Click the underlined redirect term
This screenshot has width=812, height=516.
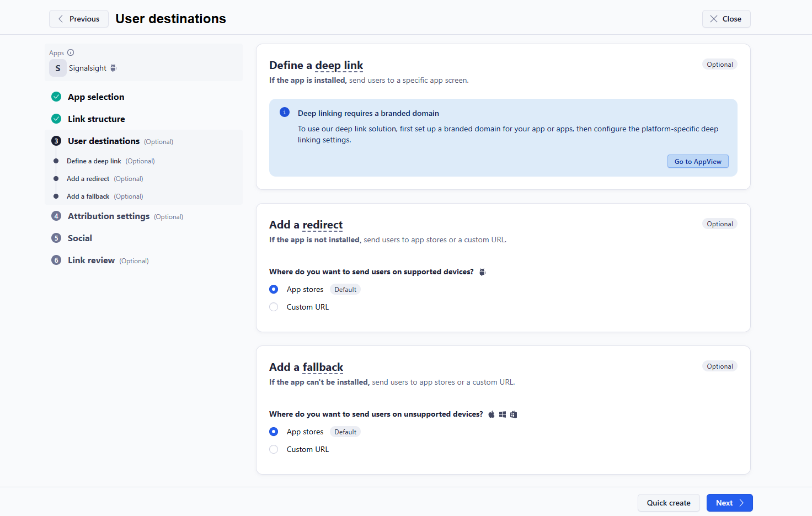323,225
